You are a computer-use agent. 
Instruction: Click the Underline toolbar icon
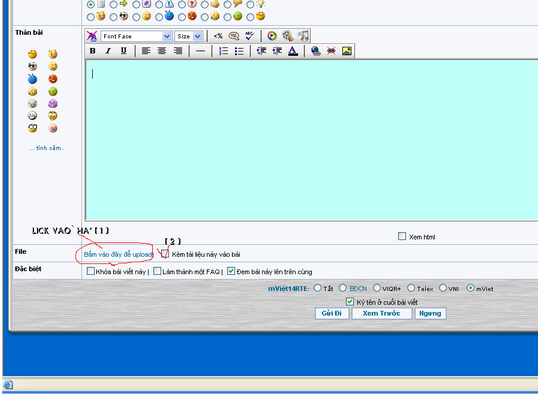pyautogui.click(x=124, y=51)
